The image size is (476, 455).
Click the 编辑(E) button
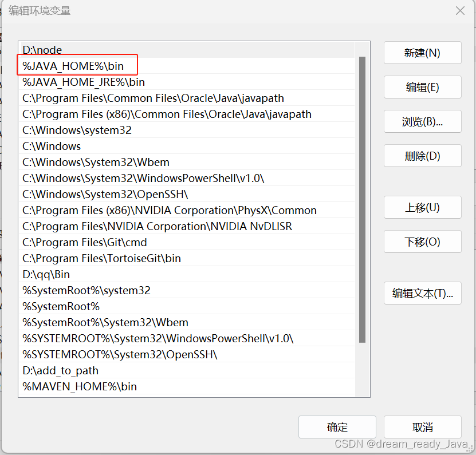coord(422,87)
